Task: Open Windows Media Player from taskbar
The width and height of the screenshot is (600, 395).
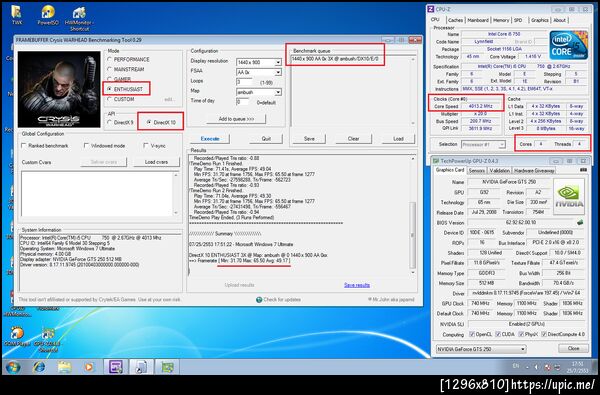Action: 89,367
